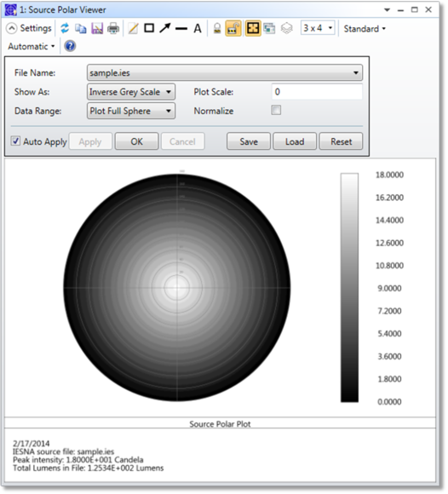Pick the arrow drawing tool
The height and width of the screenshot is (494, 448).
164,28
